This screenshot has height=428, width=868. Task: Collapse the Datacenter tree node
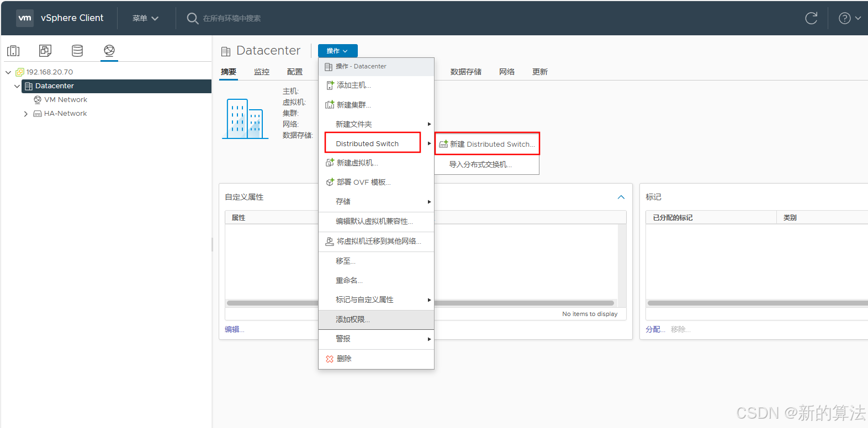click(17, 86)
